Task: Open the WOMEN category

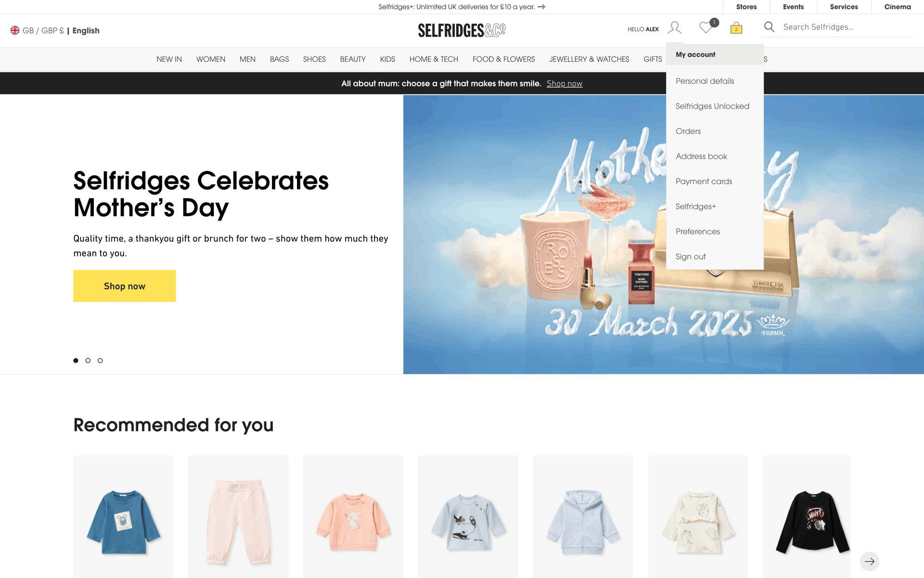Action: [211, 59]
